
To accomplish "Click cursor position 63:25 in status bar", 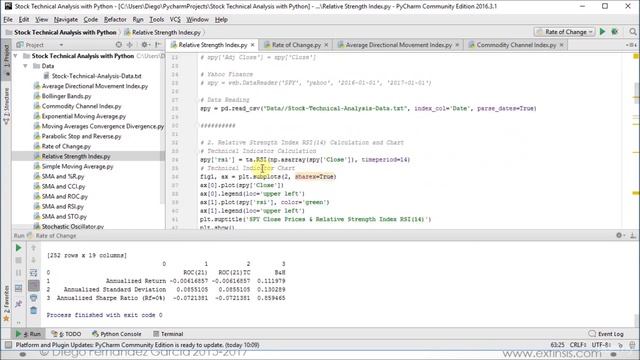I will 557,345.
